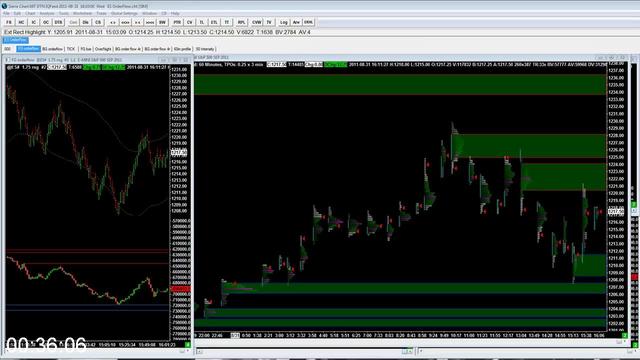This screenshot has width=640, height=360.
Task: Click the 'Ext Rect Highlight' status text
Action: tap(24, 32)
